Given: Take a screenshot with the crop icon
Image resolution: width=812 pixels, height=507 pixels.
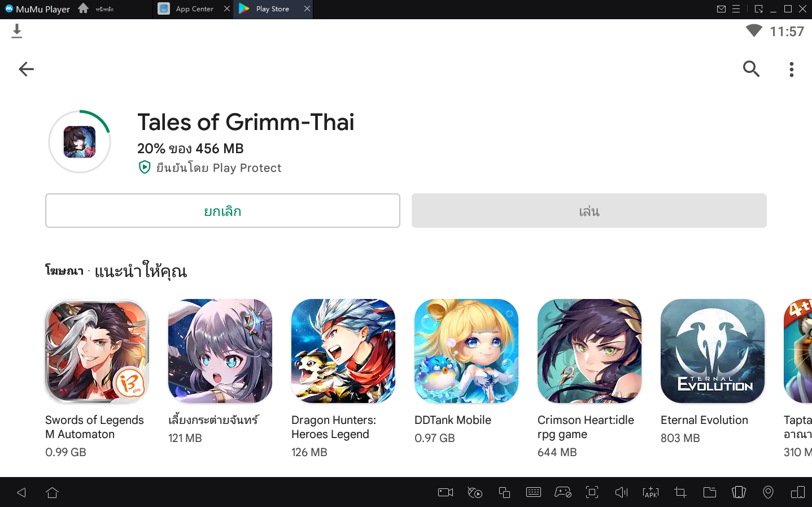Looking at the screenshot, I should point(680,492).
